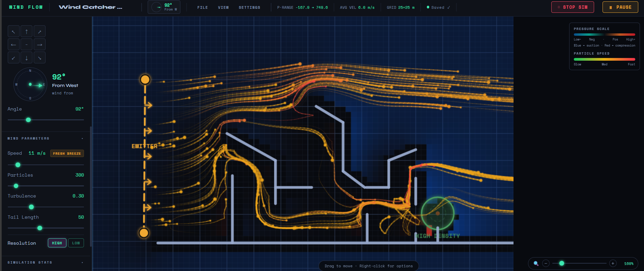Click the Tail Length 50 value
The height and width of the screenshot is (271, 644).
(81, 217)
